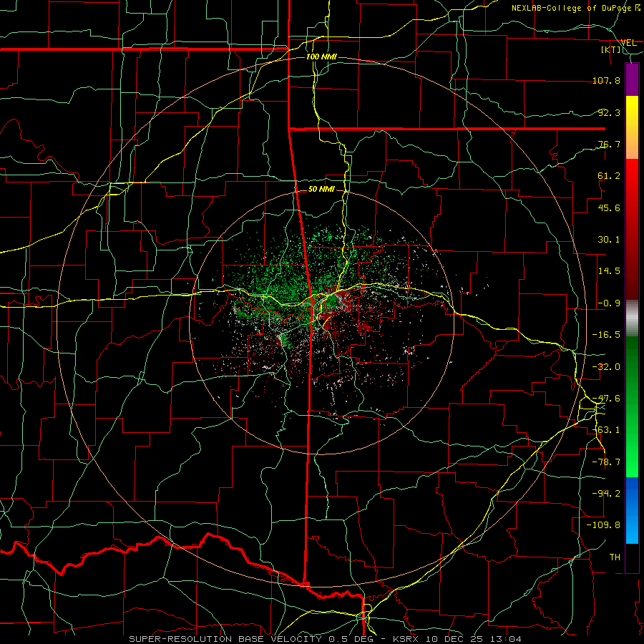Pick the green segment of velocity color bar
This screenshot has height=644, width=644.
632,406
